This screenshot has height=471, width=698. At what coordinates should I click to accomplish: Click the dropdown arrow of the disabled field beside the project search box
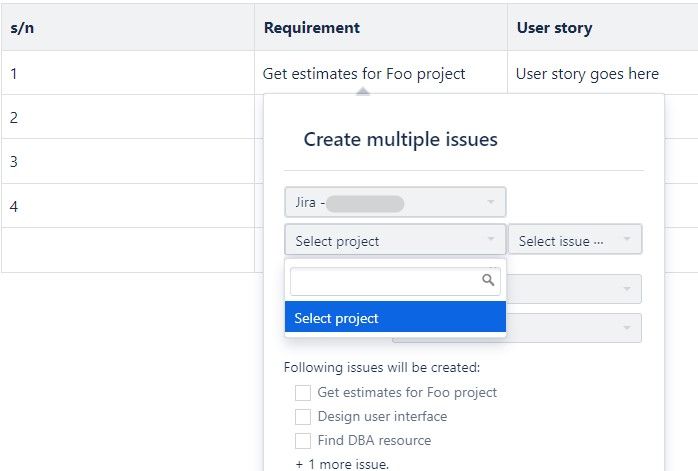[627, 289]
